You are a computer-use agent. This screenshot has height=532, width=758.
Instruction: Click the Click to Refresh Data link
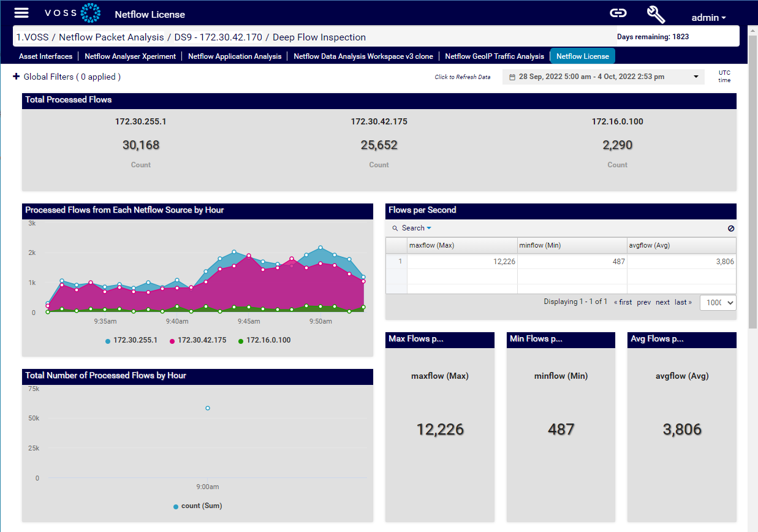tap(463, 77)
